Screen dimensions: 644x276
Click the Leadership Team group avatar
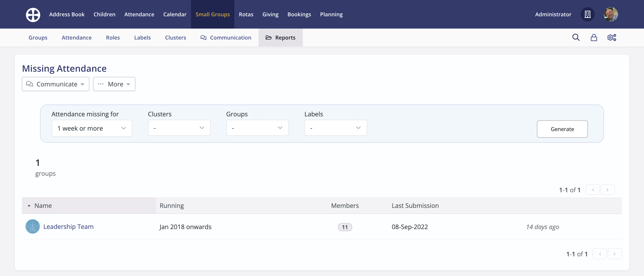(x=32, y=227)
